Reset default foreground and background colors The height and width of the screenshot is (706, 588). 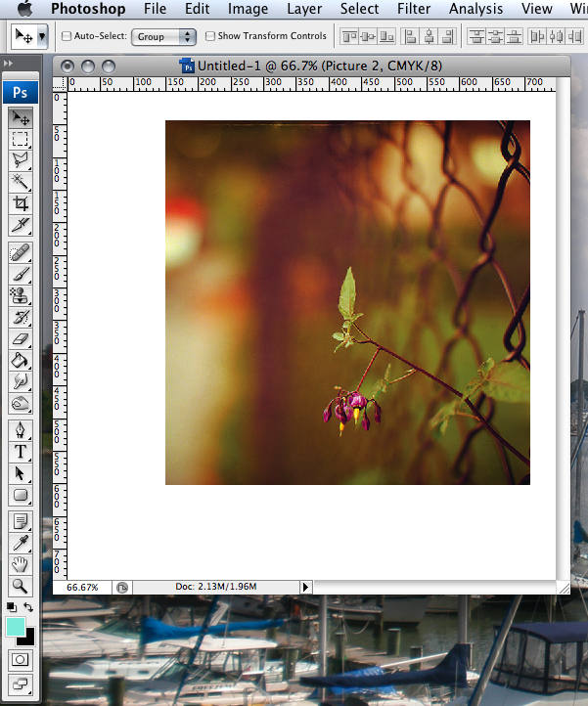[x=12, y=607]
